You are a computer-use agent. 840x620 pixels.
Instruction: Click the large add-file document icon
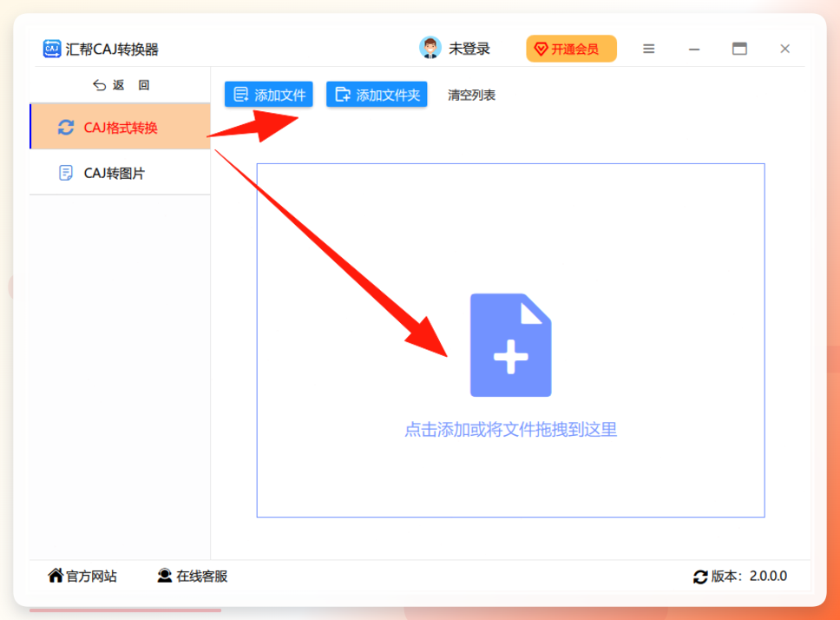[510, 345]
